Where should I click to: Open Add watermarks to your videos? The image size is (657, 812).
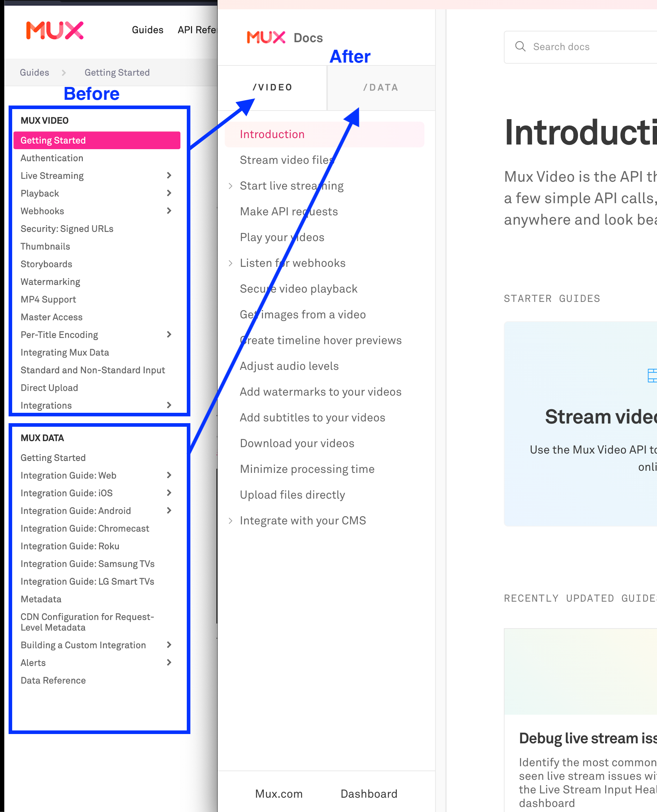pyautogui.click(x=321, y=392)
